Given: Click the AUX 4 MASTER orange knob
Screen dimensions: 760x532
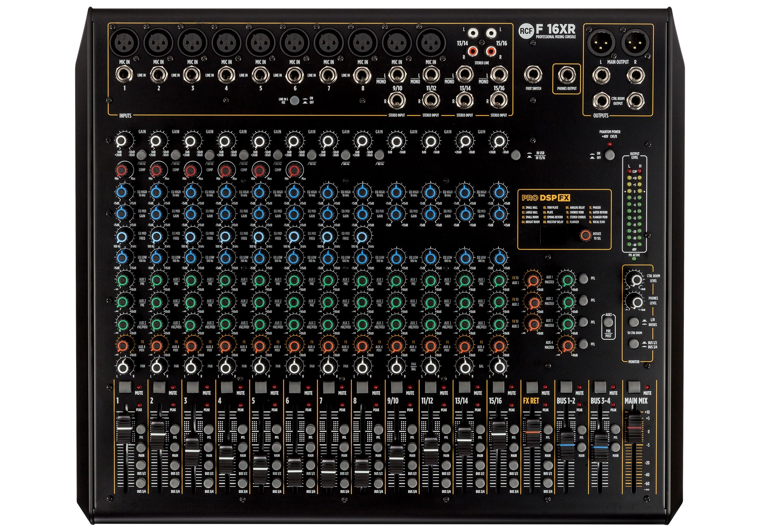Looking at the screenshot, I should coord(567,345).
